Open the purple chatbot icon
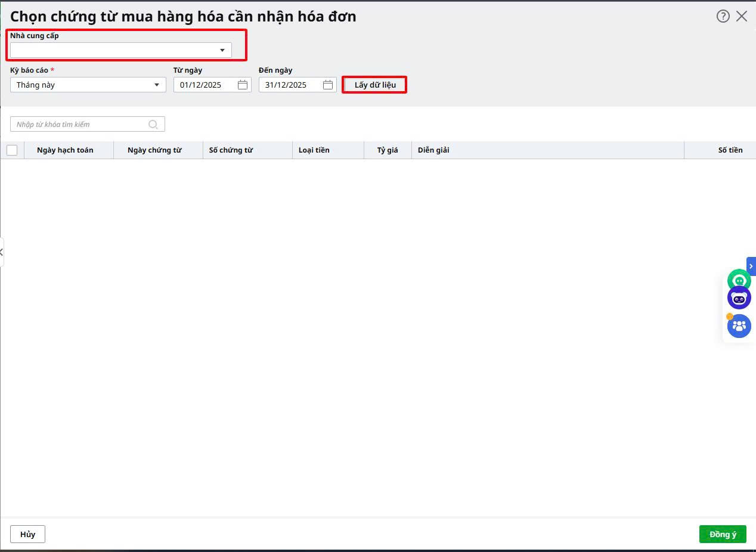The height and width of the screenshot is (552, 756). pyautogui.click(x=739, y=297)
